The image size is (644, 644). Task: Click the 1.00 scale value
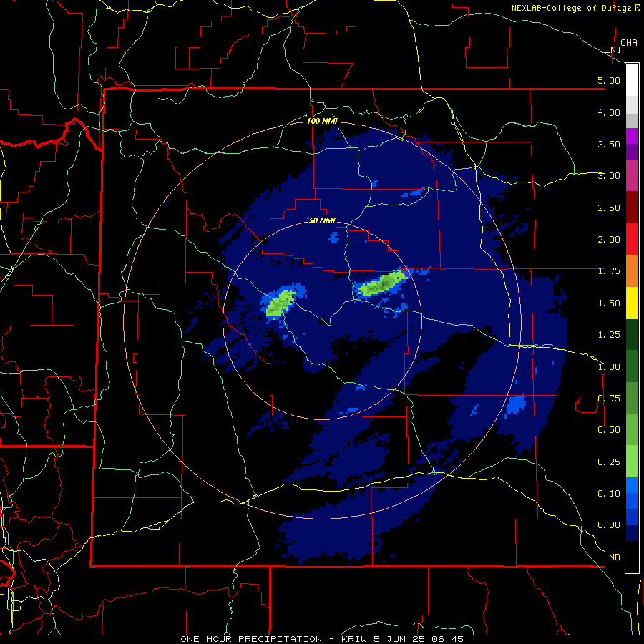coord(609,367)
